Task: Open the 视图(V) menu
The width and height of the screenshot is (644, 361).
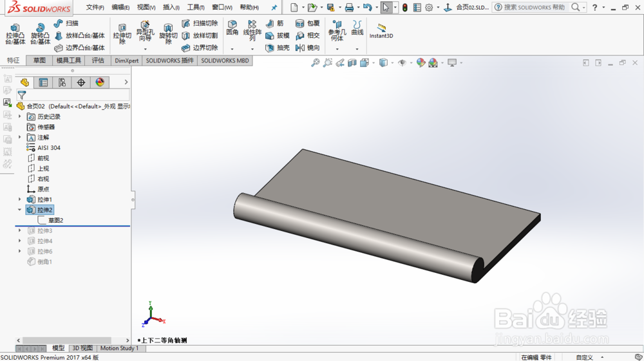Action: (146, 7)
